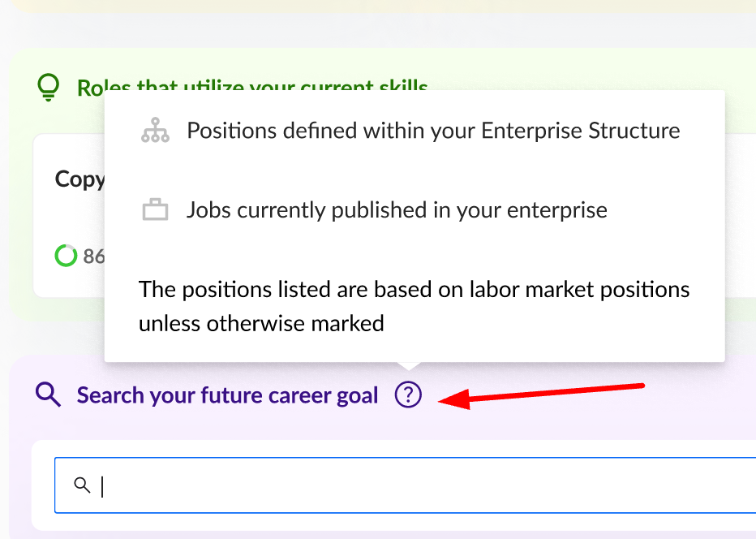Select "Jobs currently published in your enterprise" text
This screenshot has height=539, width=756.
coord(397,211)
